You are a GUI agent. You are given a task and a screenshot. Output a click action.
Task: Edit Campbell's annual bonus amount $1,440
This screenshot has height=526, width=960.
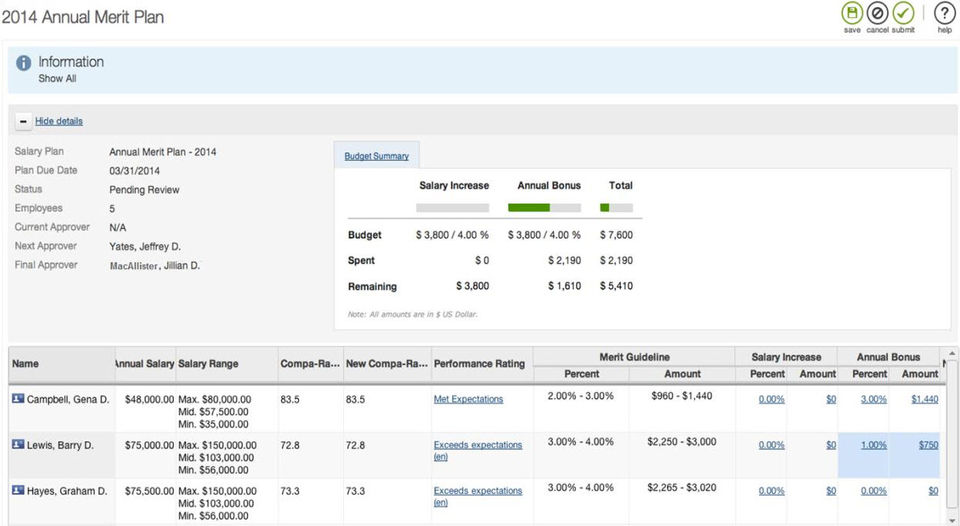coord(924,399)
